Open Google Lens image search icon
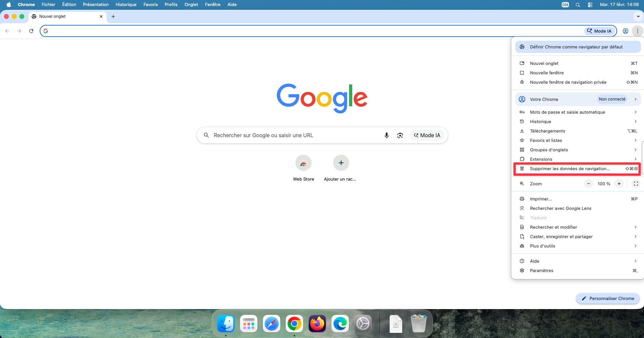Image resolution: width=644 pixels, height=338 pixels. [x=400, y=135]
